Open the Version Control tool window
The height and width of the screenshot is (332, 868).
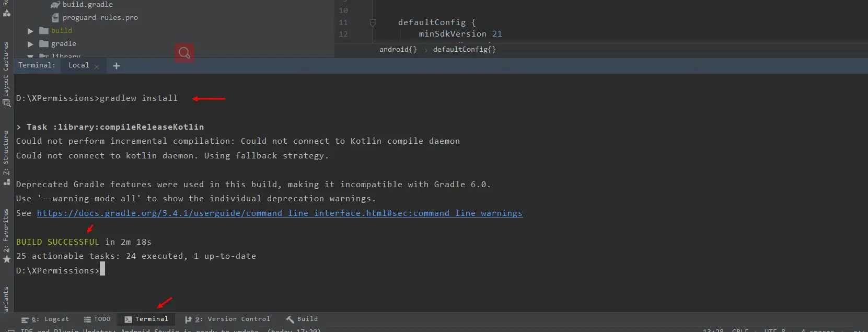coord(227,319)
